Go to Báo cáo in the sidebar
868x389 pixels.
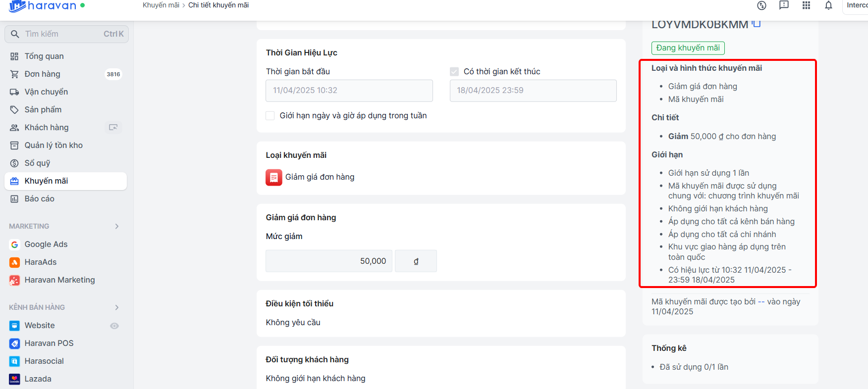[40, 198]
